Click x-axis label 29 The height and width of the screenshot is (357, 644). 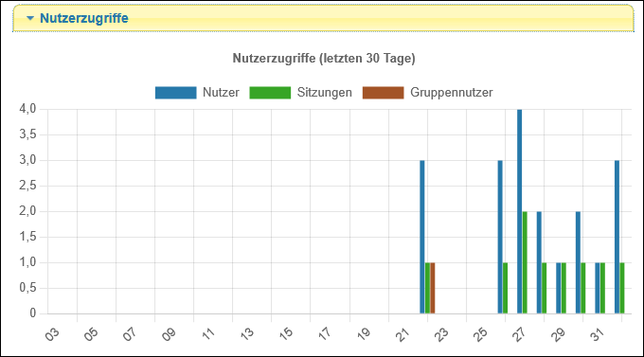coord(558,334)
